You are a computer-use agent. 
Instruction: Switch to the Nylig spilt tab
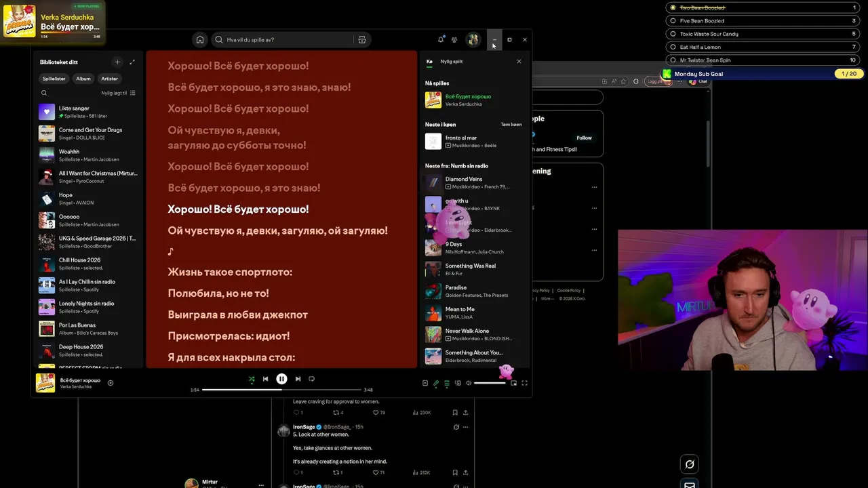452,62
